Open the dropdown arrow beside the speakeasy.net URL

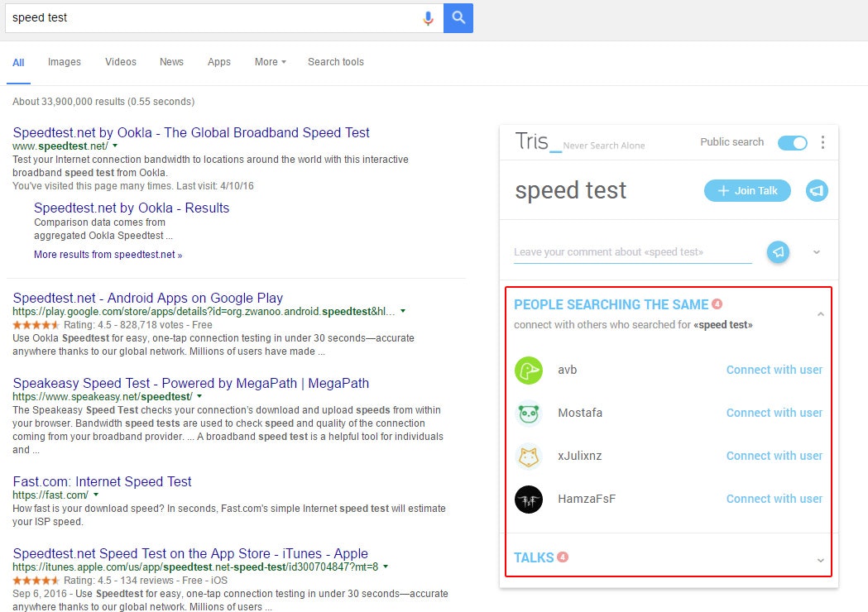pyautogui.click(x=199, y=396)
